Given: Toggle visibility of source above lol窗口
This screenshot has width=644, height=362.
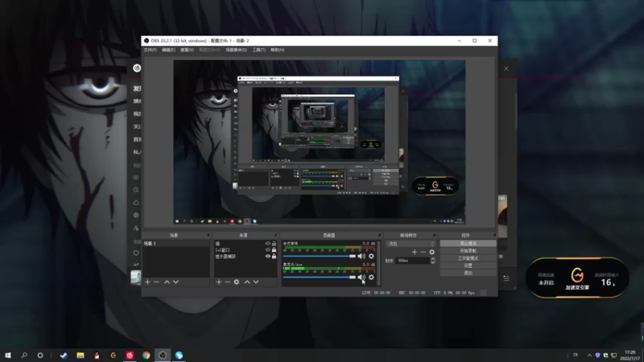Looking at the screenshot, I should [268, 244].
